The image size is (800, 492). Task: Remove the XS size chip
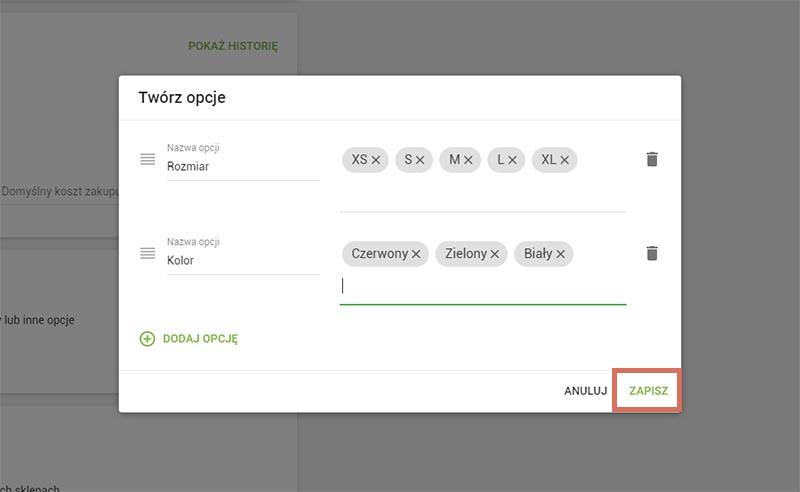[x=376, y=160]
